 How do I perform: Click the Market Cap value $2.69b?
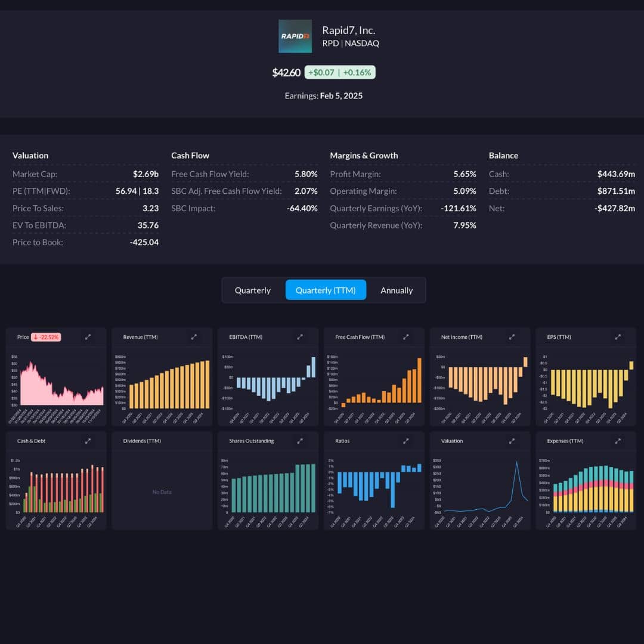(146, 174)
